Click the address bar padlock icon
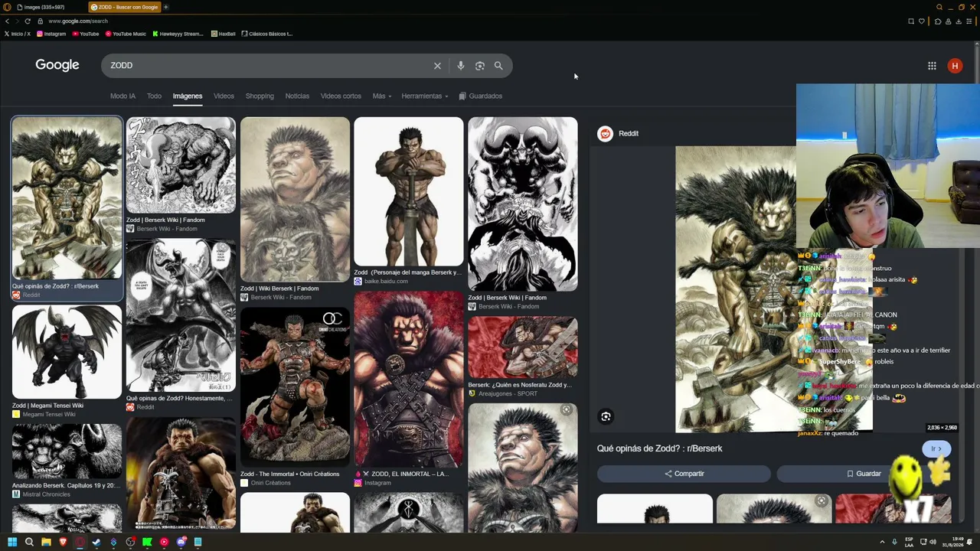 point(40,21)
